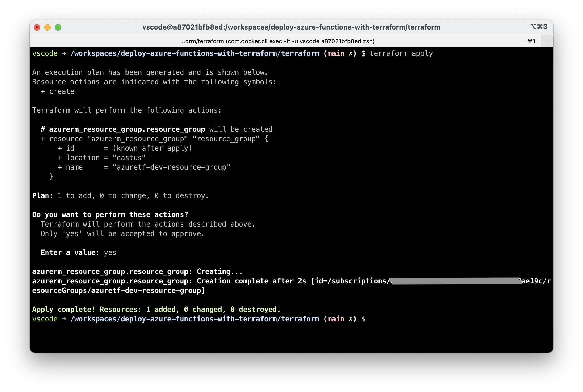Click the ⌥⌘3 shortcut indicator in title bar

coord(539,27)
